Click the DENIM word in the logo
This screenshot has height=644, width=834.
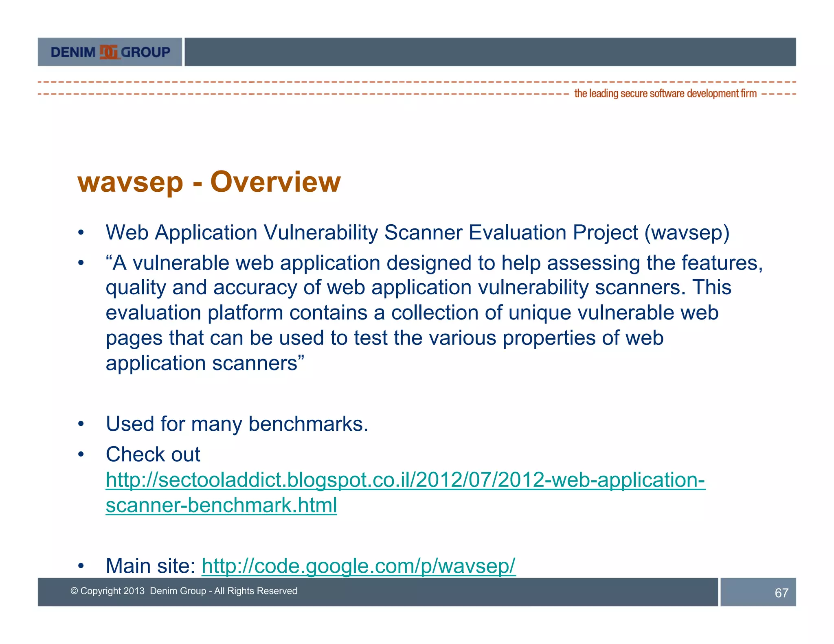coord(73,52)
